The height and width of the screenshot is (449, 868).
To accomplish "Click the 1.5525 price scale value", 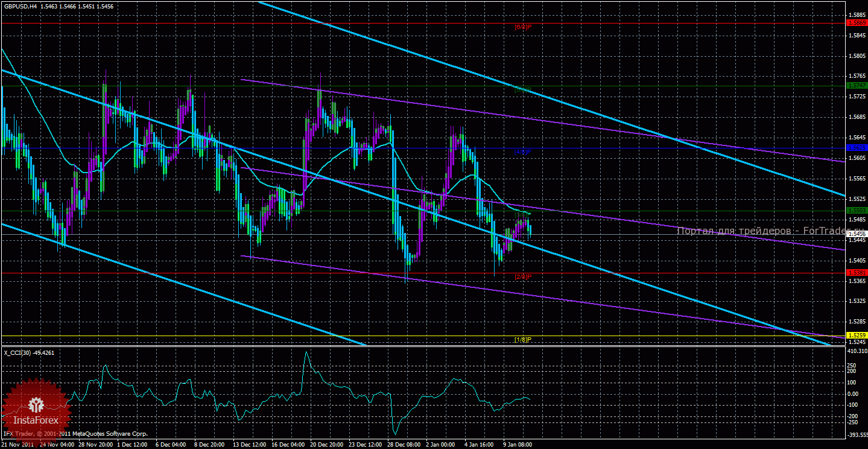I will (857, 199).
